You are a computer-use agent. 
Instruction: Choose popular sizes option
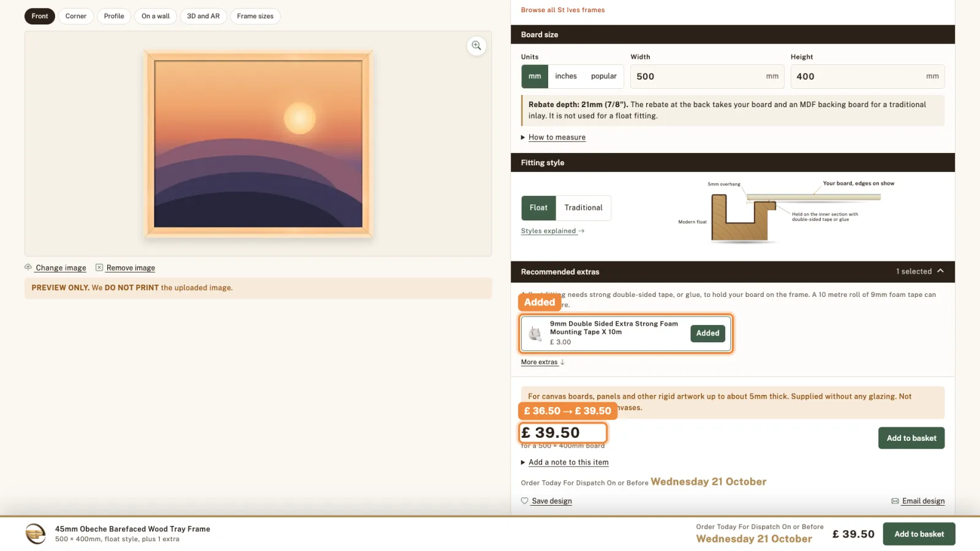pos(604,77)
